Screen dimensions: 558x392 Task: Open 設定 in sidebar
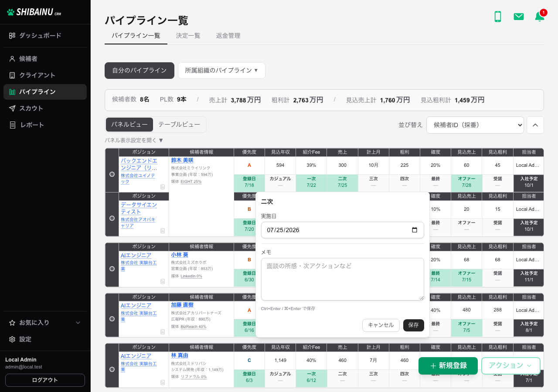[45, 339]
